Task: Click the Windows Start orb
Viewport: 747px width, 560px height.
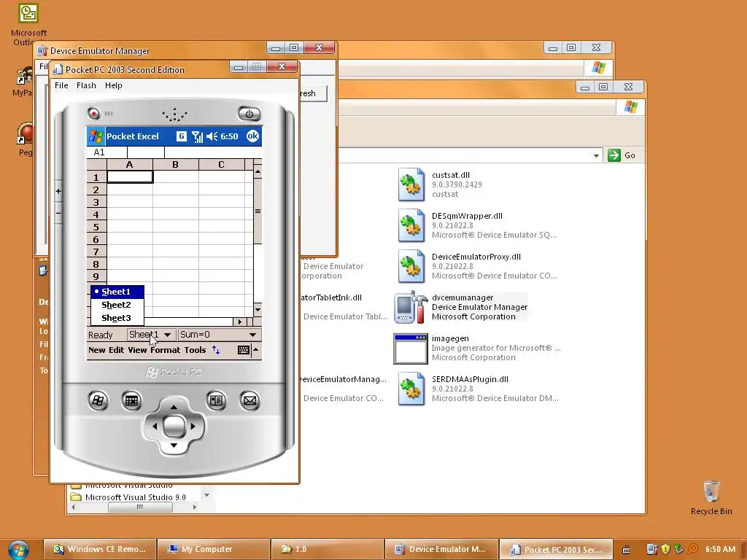Action: click(x=18, y=550)
